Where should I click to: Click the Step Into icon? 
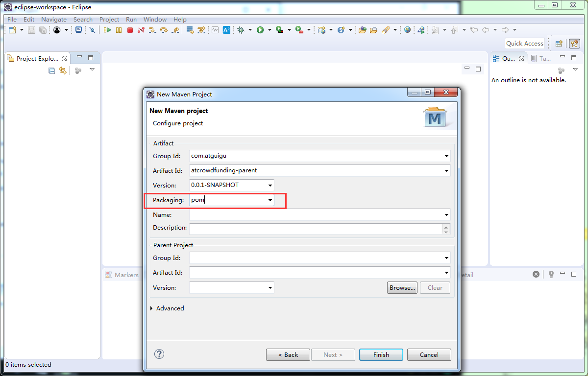(152, 30)
